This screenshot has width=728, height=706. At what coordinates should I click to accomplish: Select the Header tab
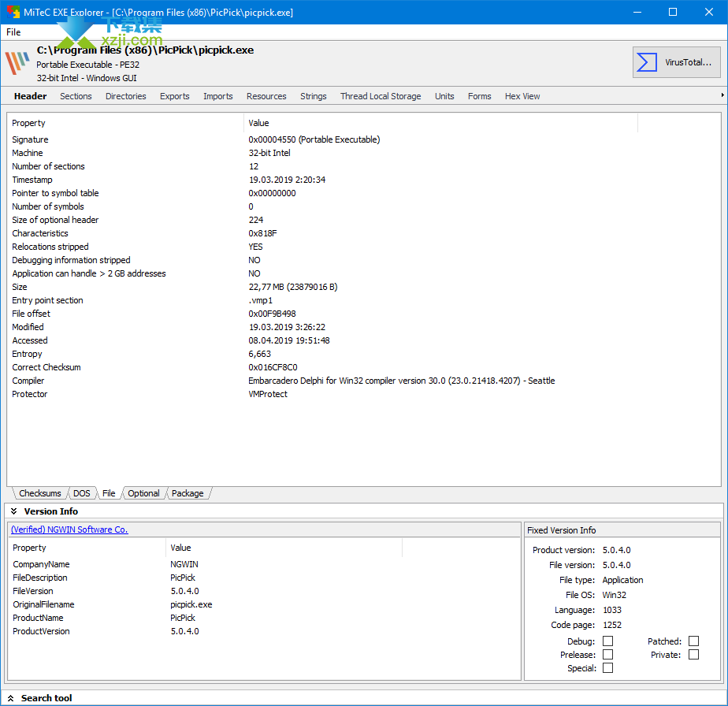click(30, 96)
